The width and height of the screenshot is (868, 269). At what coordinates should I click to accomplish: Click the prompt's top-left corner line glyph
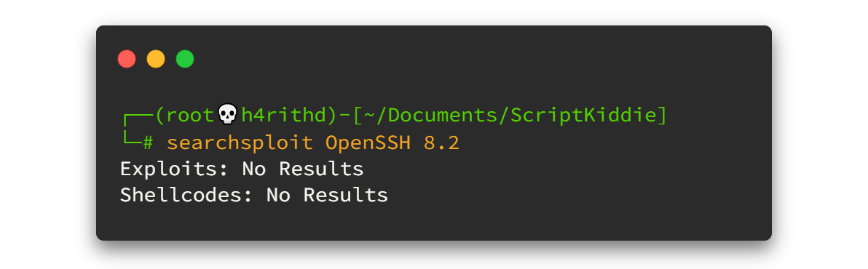point(138,117)
